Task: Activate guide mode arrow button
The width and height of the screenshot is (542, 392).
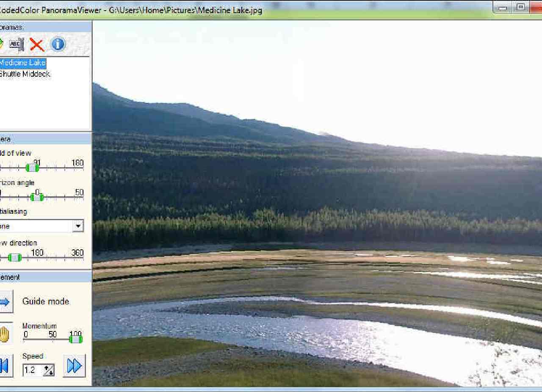Action: pos(6,301)
